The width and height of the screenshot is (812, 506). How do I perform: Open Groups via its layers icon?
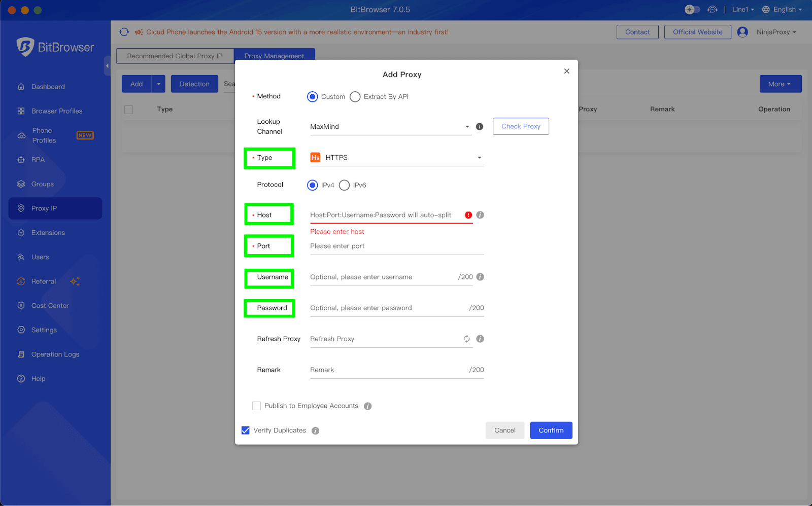pos(21,184)
